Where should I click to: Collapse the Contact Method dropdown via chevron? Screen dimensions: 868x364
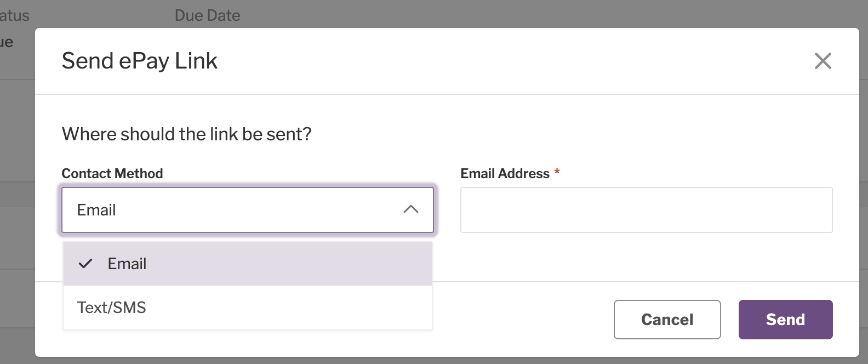coord(411,209)
